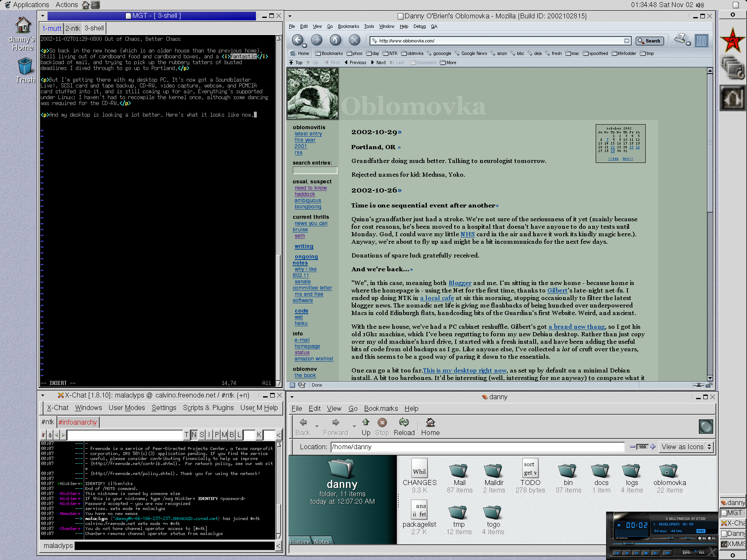Image resolution: width=747 pixels, height=560 pixels.
Task: Open the Actions menu in top panel
Action: 67,5
